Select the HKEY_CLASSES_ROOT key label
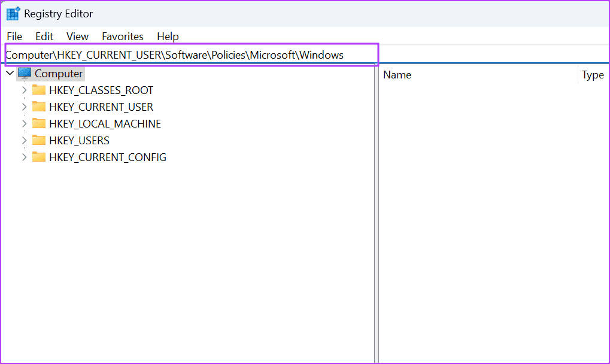The height and width of the screenshot is (364, 610). point(101,90)
